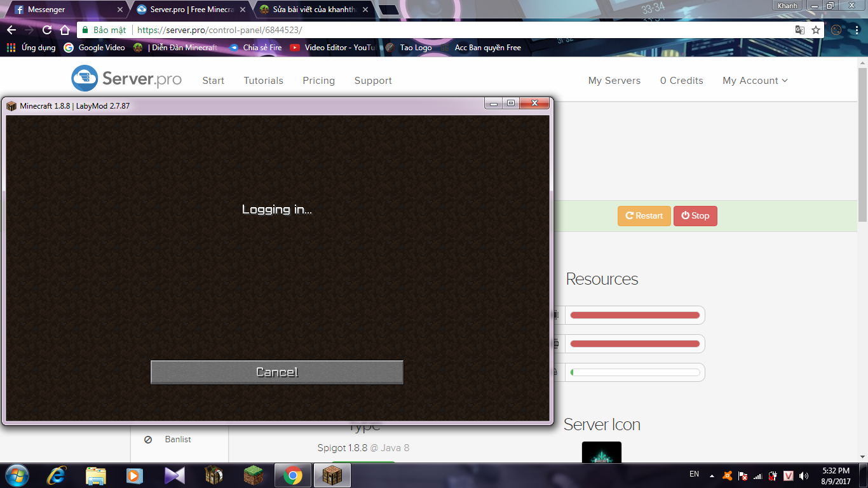Click the Minecraft window title bar icon
868x488 pixels.
[12, 105]
